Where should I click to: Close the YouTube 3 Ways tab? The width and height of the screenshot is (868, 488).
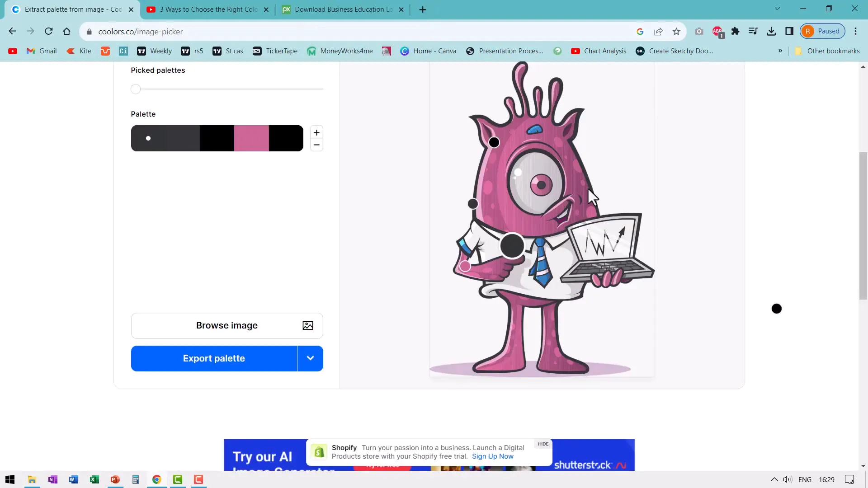tap(266, 9)
